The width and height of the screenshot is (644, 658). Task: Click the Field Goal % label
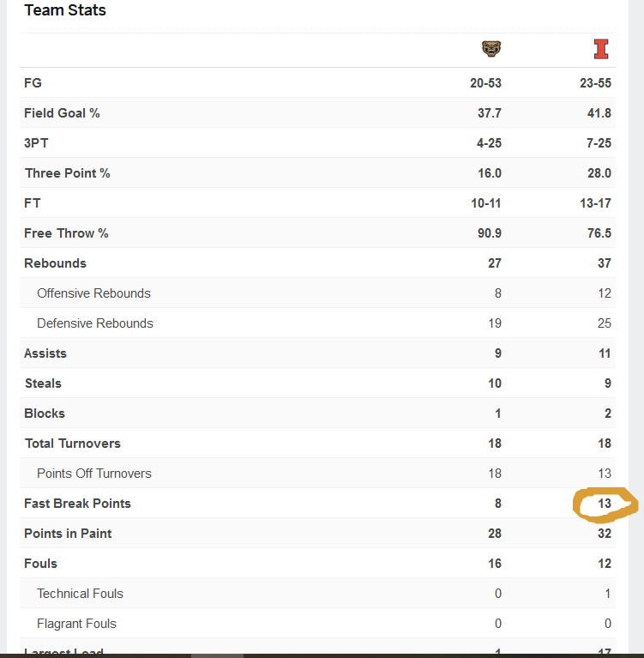point(62,113)
